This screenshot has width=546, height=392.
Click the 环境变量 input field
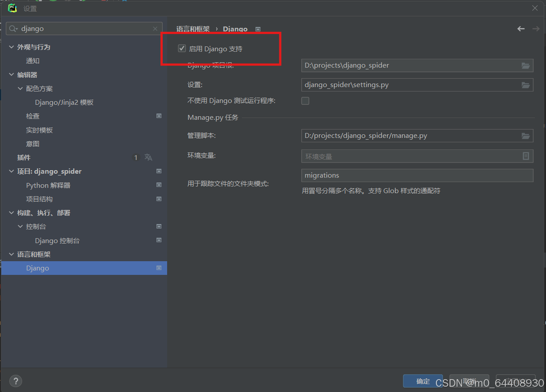coord(417,156)
